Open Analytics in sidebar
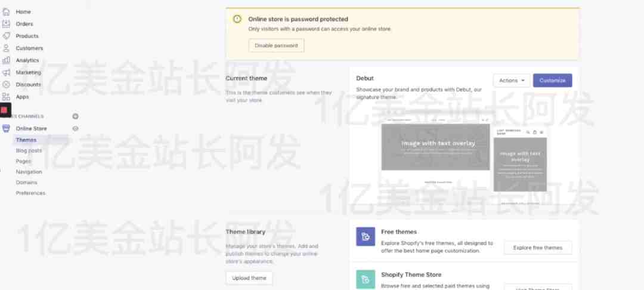The image size is (644, 290). (27, 60)
